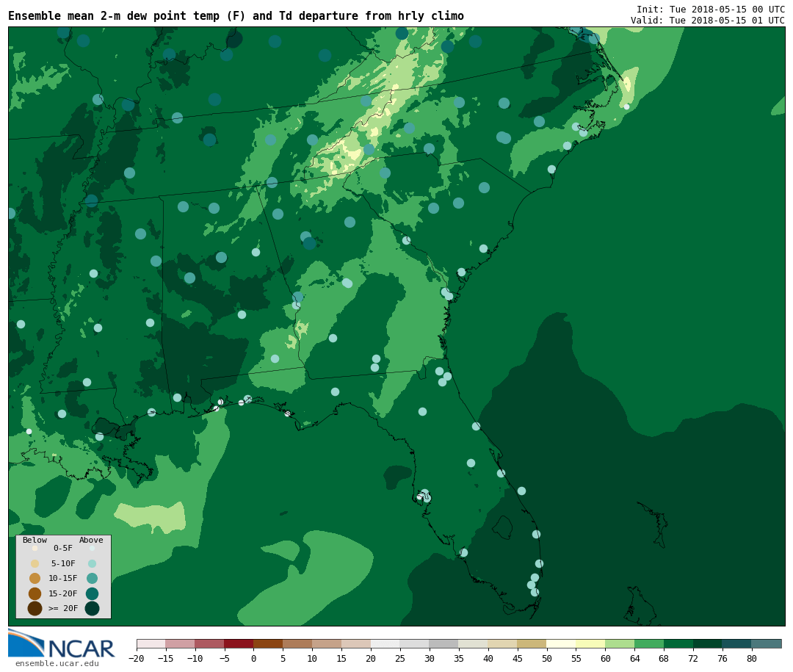Click the Above 10-15F legend circle
Screen dimensions: 793x672
(92, 578)
